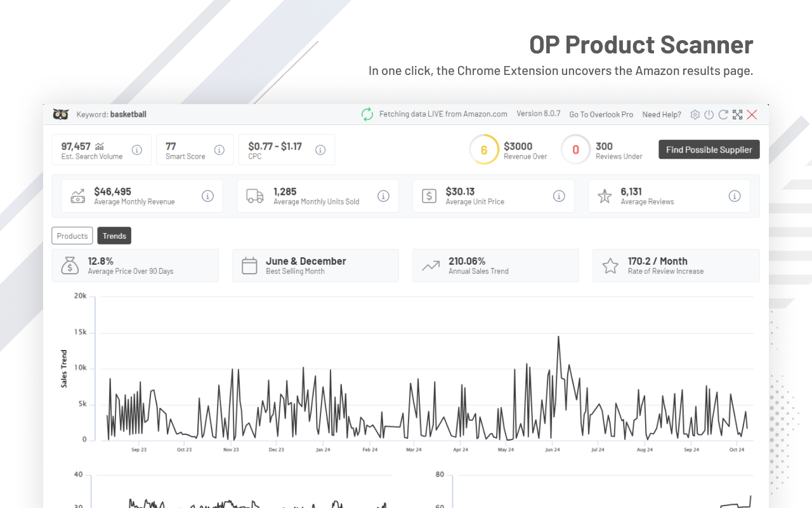The width and height of the screenshot is (812, 508).
Task: Click the truck icon for Monthly Units Sold
Action: [254, 196]
